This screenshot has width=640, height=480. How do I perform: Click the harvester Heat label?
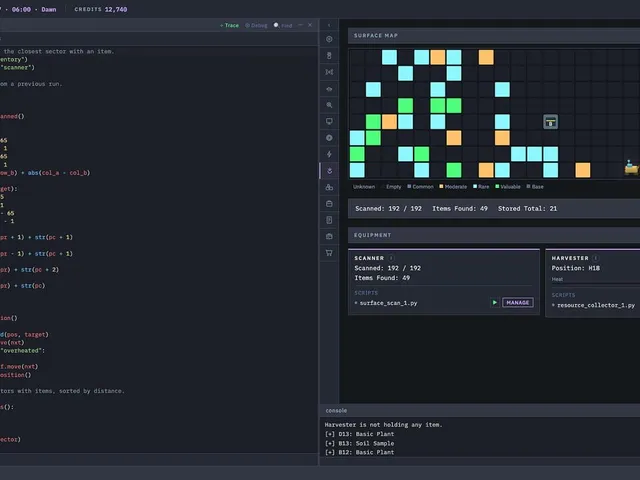click(x=557, y=279)
